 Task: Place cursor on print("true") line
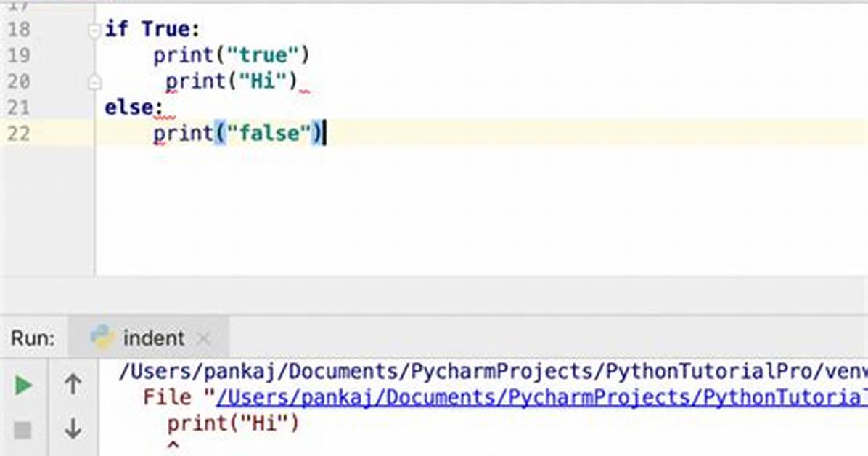pos(232,55)
